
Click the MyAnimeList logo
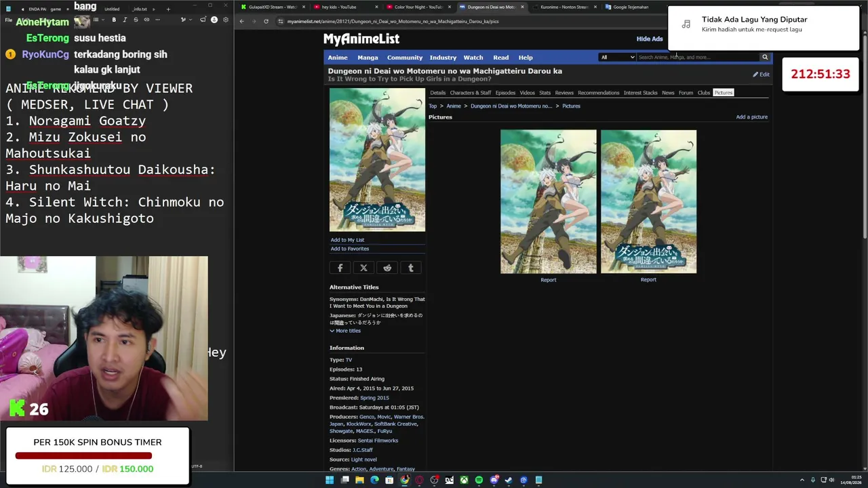(361, 39)
